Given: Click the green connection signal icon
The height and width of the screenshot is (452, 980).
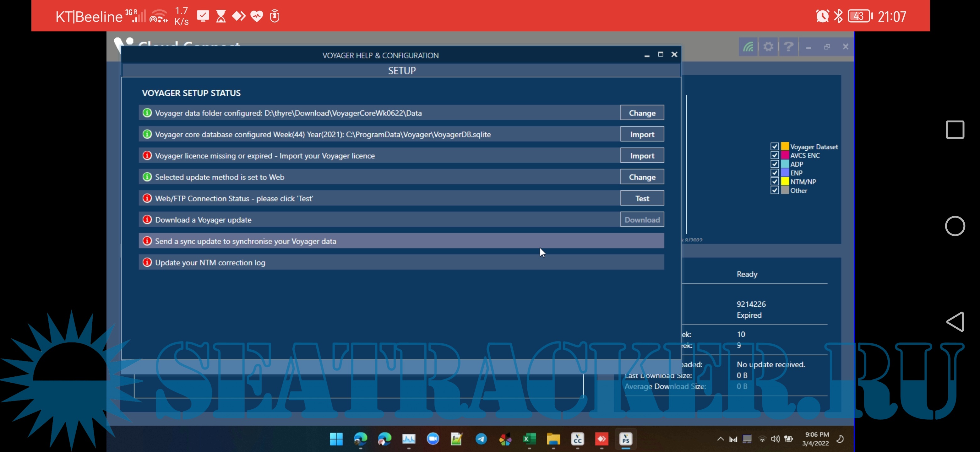Looking at the screenshot, I should [x=748, y=47].
